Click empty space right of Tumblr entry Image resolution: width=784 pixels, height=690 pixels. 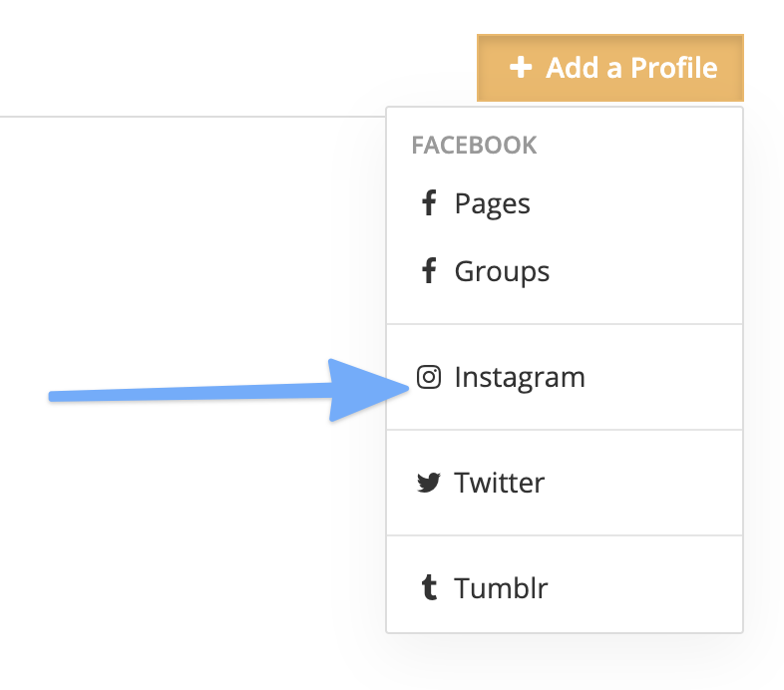pos(645,587)
